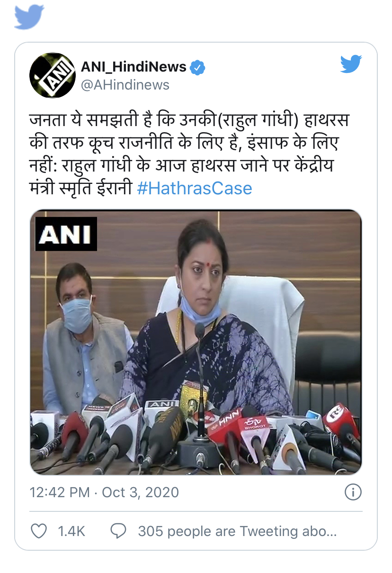Open the press conference photo
This screenshot has width=392, height=573.
[196, 342]
